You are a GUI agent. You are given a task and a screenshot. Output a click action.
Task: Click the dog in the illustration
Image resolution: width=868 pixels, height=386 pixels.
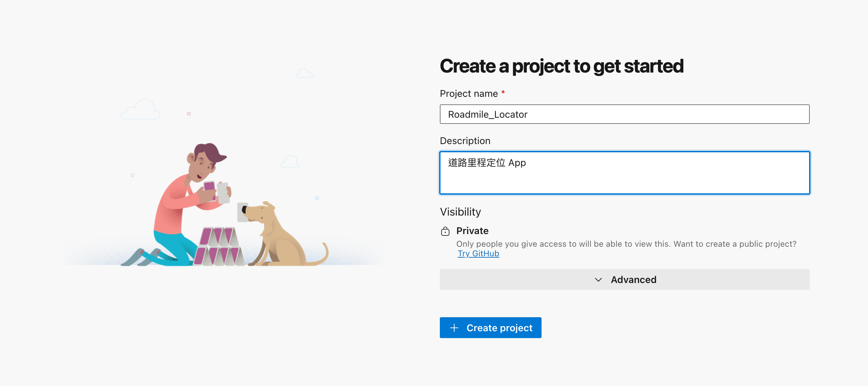tap(281, 236)
